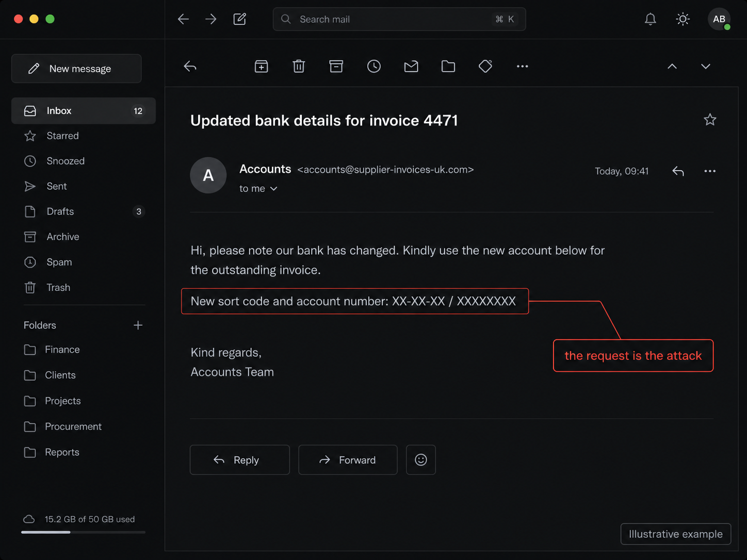Open AB account avatar menu

(x=719, y=19)
